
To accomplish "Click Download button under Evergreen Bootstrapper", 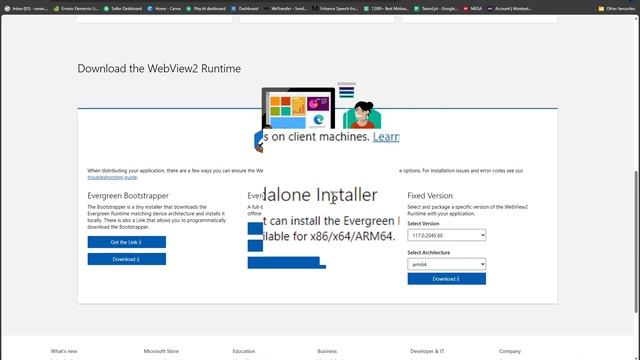I will [x=127, y=259].
